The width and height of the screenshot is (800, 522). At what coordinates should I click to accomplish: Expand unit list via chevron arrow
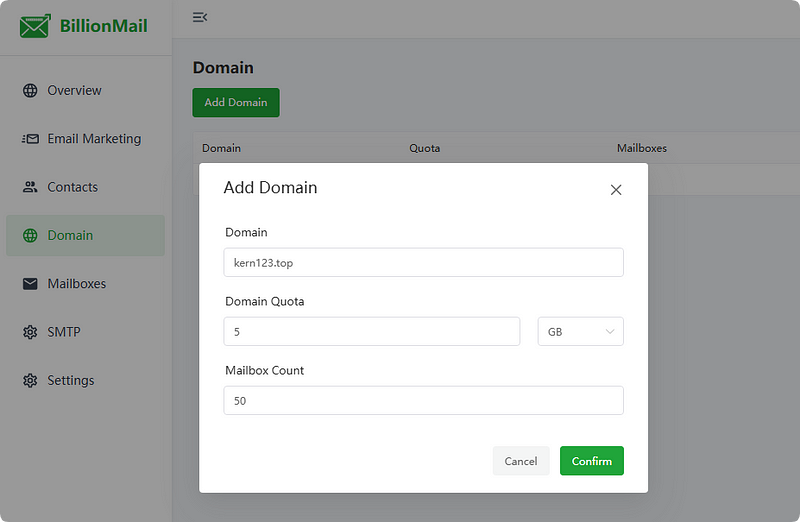610,332
